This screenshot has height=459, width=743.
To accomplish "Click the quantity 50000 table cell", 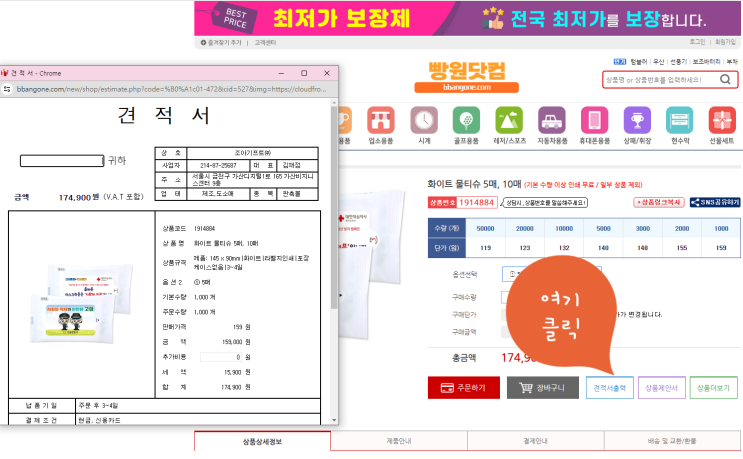I will [485, 228].
